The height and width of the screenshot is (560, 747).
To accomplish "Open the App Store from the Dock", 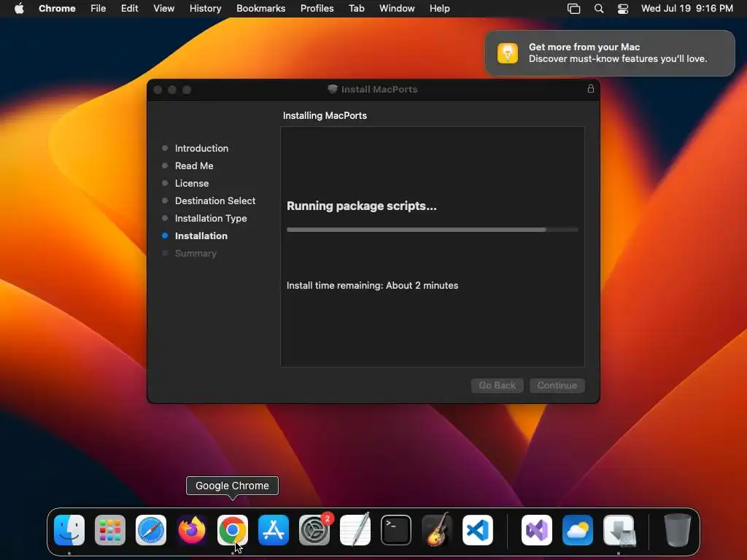I will coord(274,530).
